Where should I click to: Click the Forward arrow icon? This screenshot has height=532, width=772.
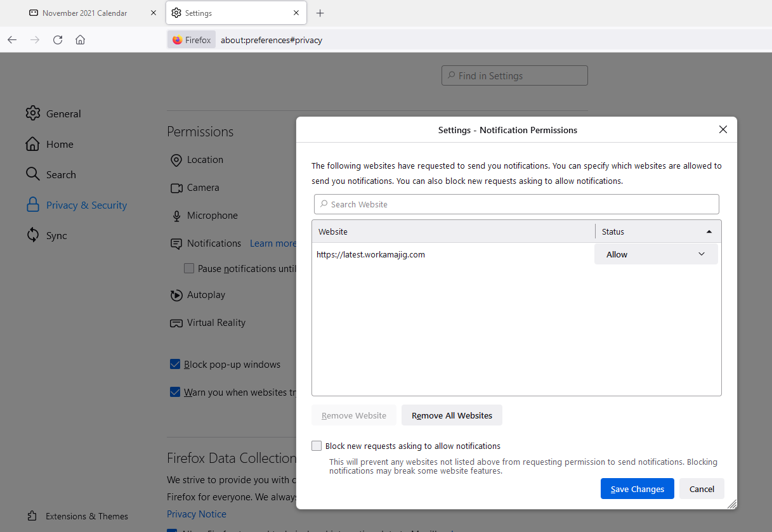tap(35, 40)
